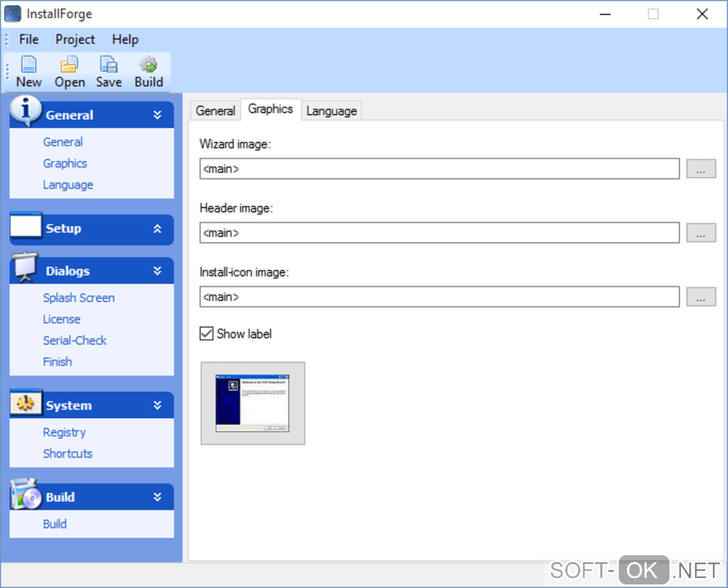Viewport: 728px width, 588px height.
Task: Click the General section info icon
Action: (x=26, y=111)
